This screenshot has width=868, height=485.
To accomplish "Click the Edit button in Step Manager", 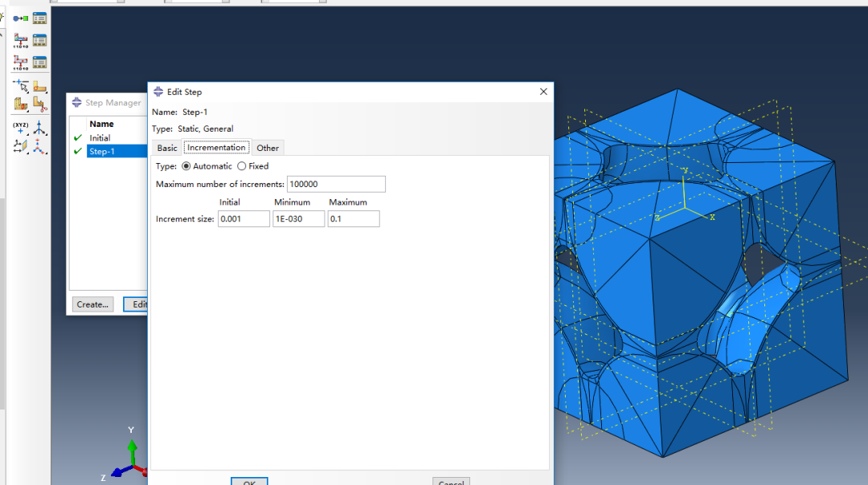I will 136,304.
